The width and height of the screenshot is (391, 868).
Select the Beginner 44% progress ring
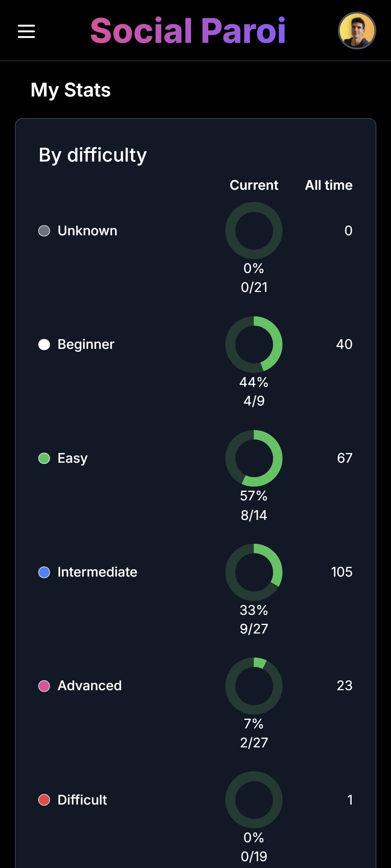[254, 344]
